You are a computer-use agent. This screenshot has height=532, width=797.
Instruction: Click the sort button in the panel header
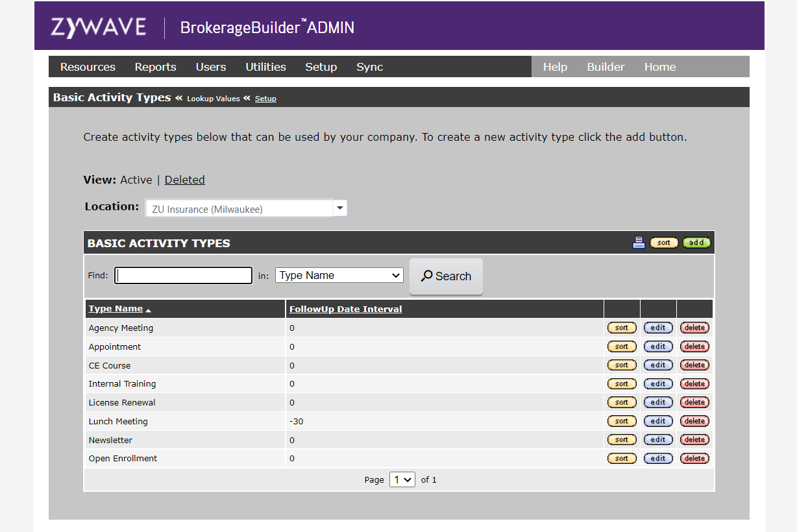(x=664, y=242)
